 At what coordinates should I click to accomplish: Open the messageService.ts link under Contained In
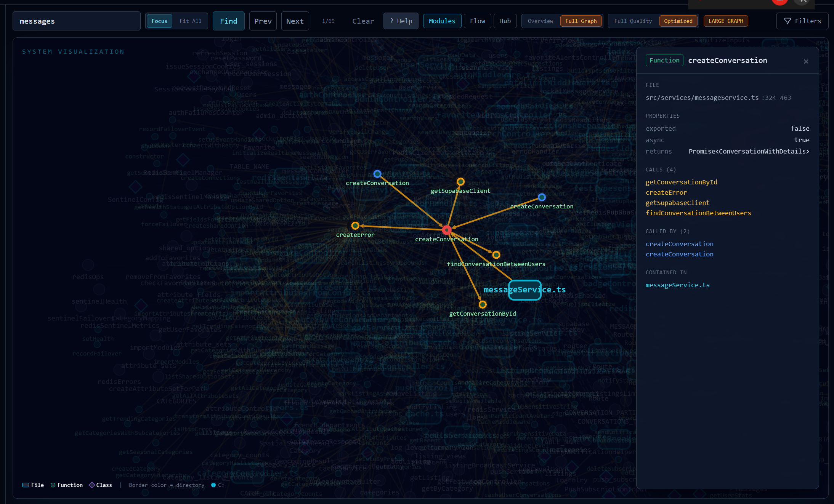[677, 285]
